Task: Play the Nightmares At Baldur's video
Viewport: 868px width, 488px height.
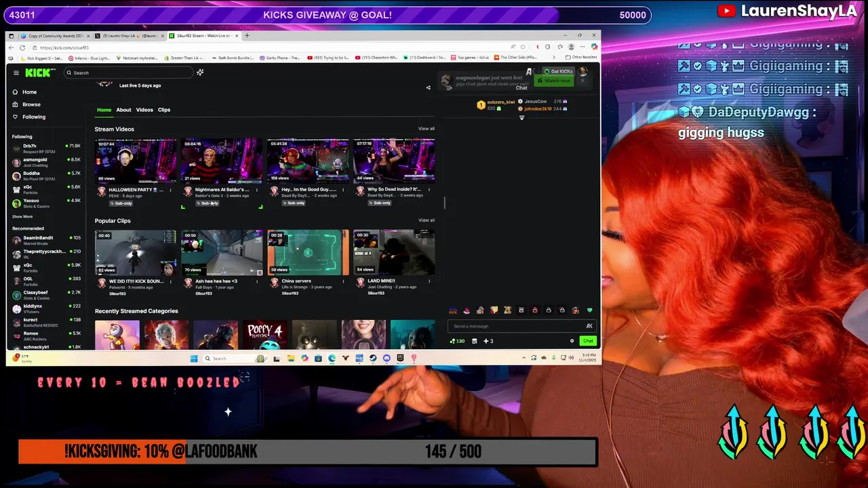Action: tap(222, 161)
